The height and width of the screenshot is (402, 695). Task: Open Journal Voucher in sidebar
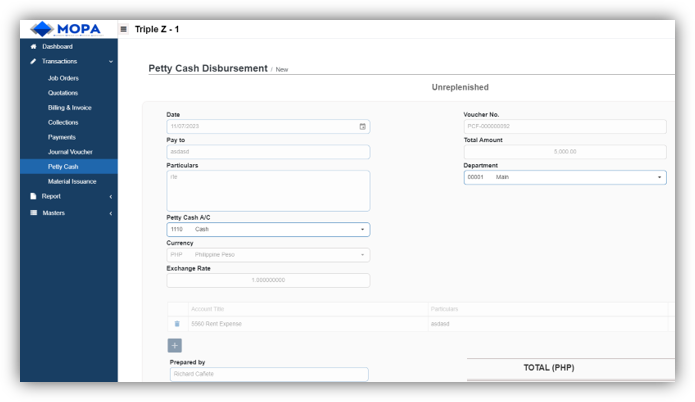pyautogui.click(x=70, y=152)
